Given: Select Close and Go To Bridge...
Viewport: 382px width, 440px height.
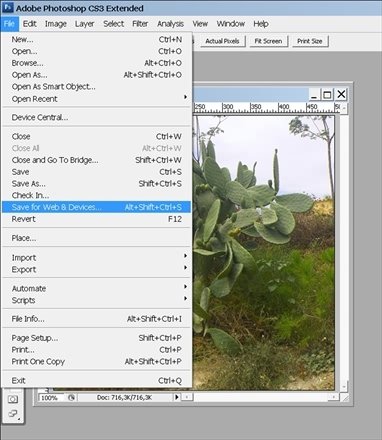Looking at the screenshot, I should [x=97, y=160].
